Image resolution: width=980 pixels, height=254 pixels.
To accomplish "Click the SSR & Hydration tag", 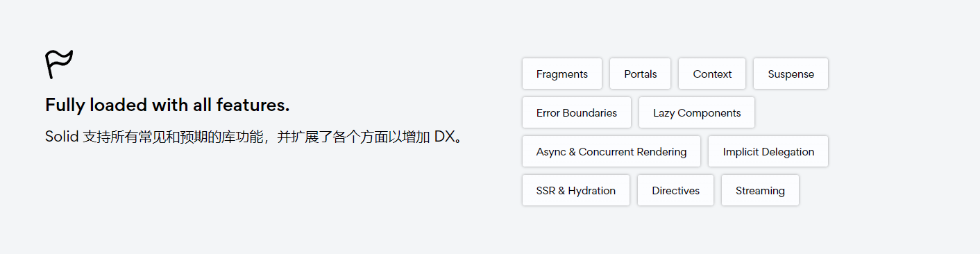I will pyautogui.click(x=576, y=190).
